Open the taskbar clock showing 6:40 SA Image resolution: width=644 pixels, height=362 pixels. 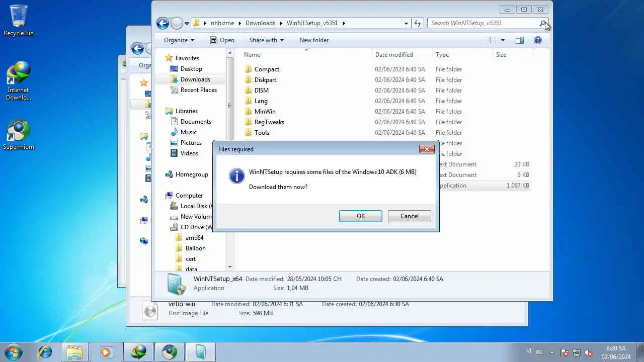616,352
